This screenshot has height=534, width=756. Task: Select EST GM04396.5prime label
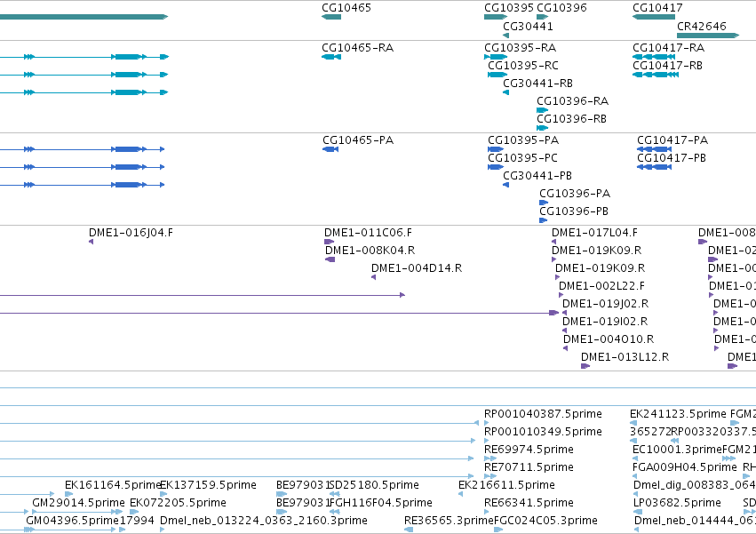tap(72, 522)
